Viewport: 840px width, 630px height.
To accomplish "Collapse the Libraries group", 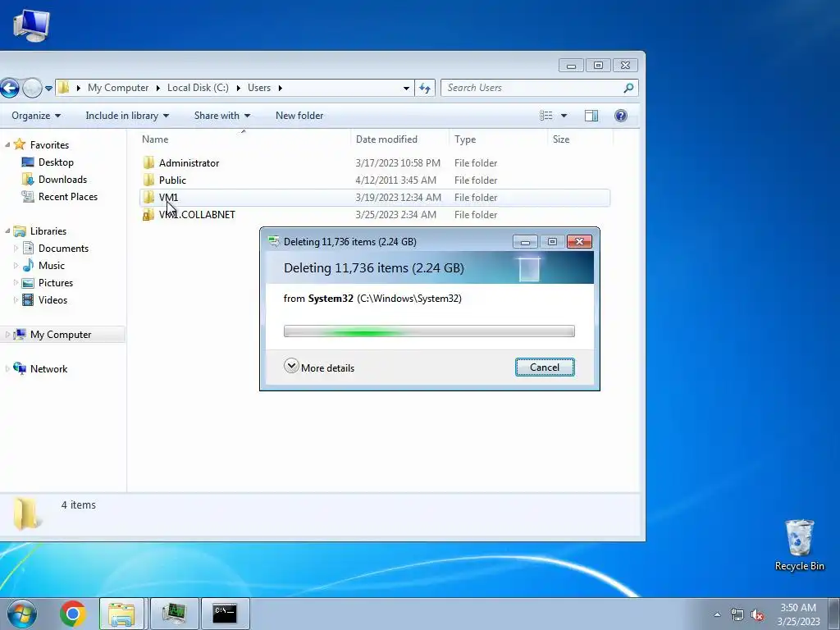I will [7, 231].
